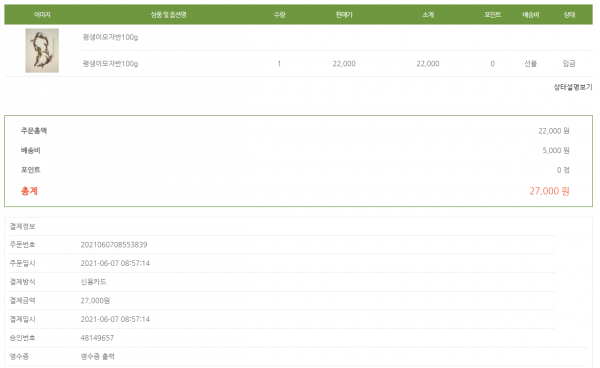This screenshot has height=368, width=600.
Task: Select the 소계 column header
Action: pos(428,15)
